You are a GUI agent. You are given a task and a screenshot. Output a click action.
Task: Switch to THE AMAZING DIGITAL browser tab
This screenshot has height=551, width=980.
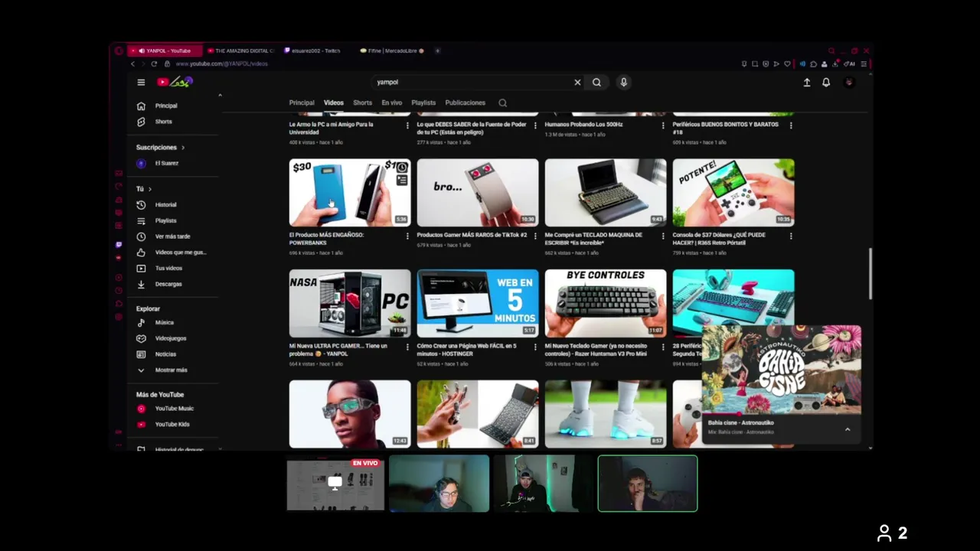(240, 51)
